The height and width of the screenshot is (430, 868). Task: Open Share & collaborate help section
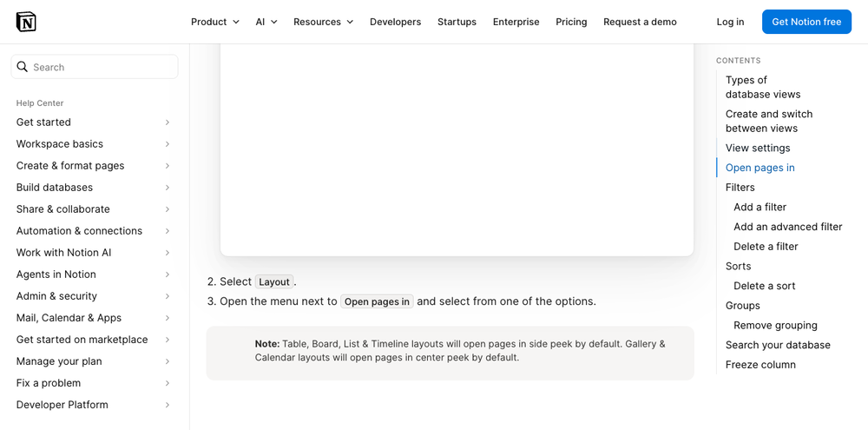pos(63,208)
